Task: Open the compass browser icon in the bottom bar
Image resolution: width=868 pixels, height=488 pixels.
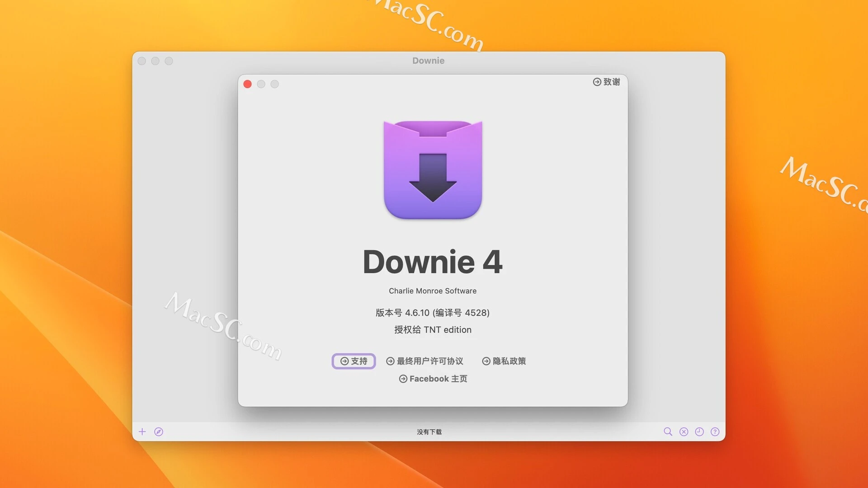Action: [159, 432]
